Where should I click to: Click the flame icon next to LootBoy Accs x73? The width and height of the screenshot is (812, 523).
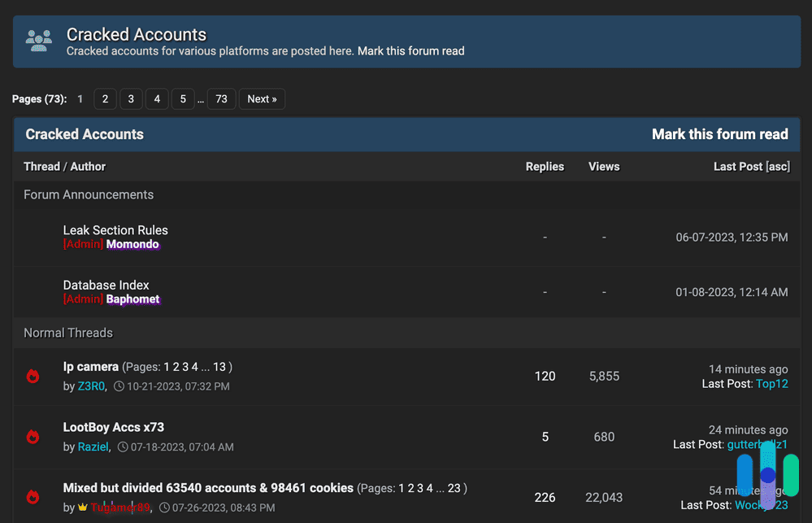(33, 437)
